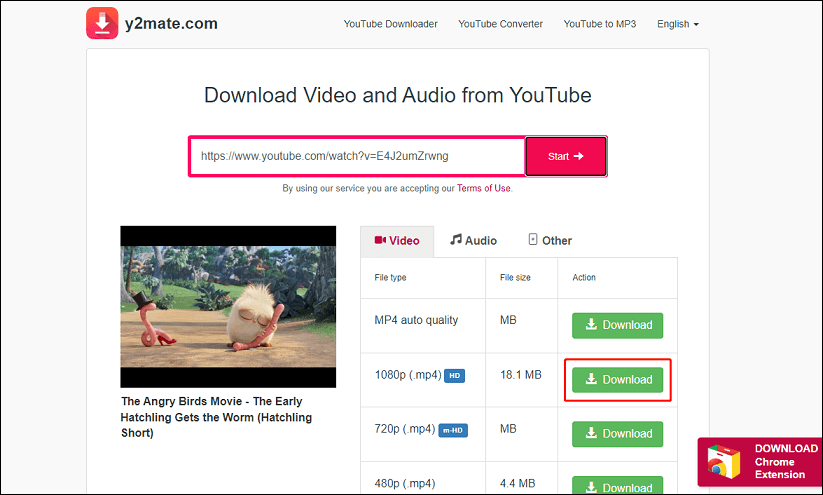The image size is (823, 495).
Task: Click the 'File type' column header
Action: pyautogui.click(x=390, y=278)
